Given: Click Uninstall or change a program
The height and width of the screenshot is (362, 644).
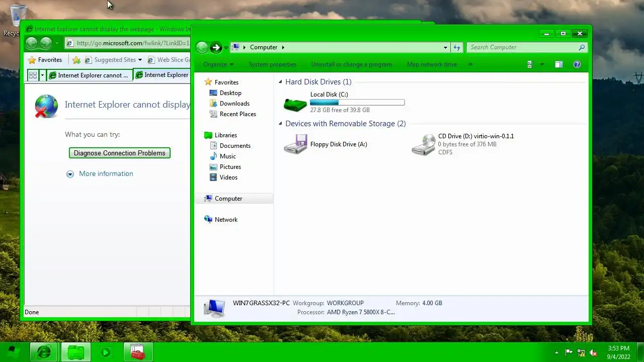Looking at the screenshot, I should coord(351,64).
